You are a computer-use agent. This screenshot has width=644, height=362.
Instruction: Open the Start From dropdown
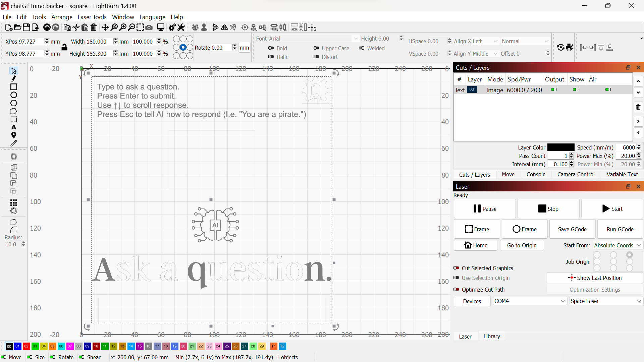coord(618,245)
